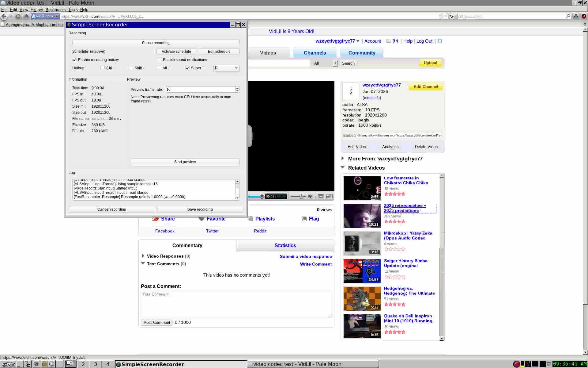588x368 pixels.
Task: Open the IceWM start menu button
Action: coord(8,364)
